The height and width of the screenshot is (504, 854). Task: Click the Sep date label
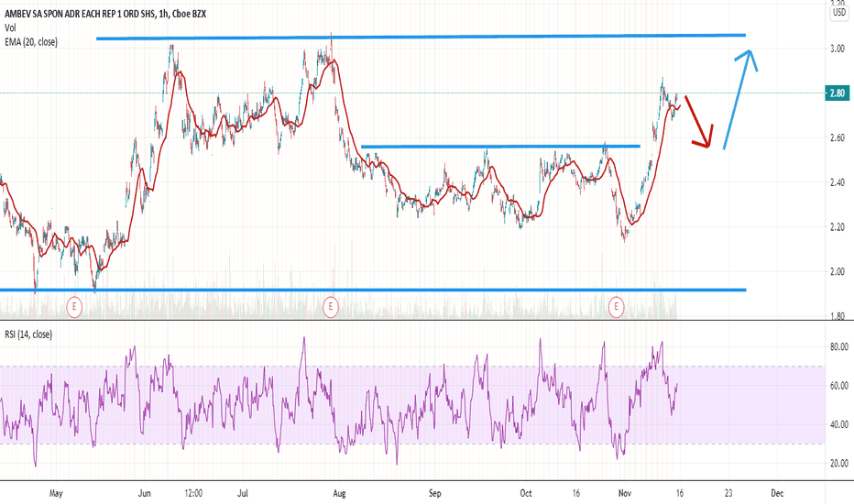[434, 494]
